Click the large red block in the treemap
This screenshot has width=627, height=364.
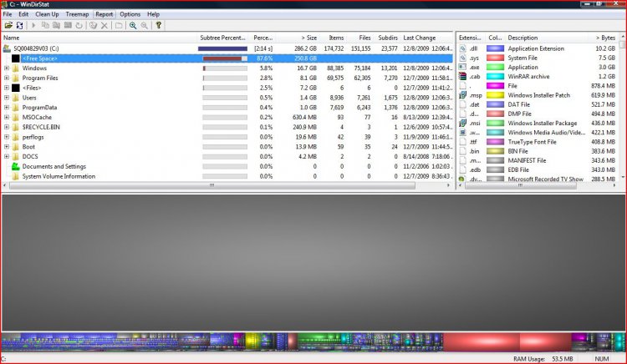click(x=482, y=342)
